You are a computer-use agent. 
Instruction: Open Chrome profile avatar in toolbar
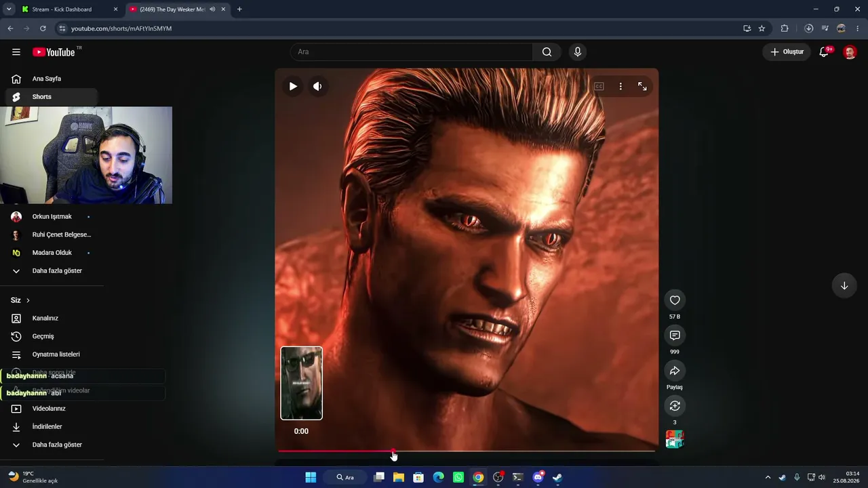841,28
